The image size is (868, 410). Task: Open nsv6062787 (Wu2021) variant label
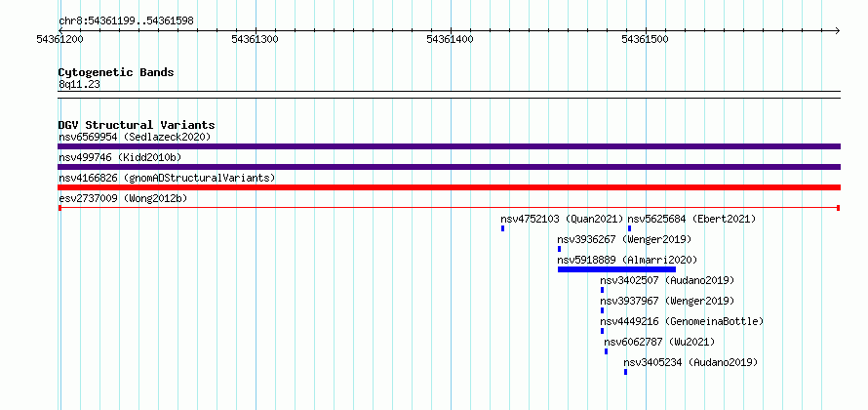coord(660,342)
